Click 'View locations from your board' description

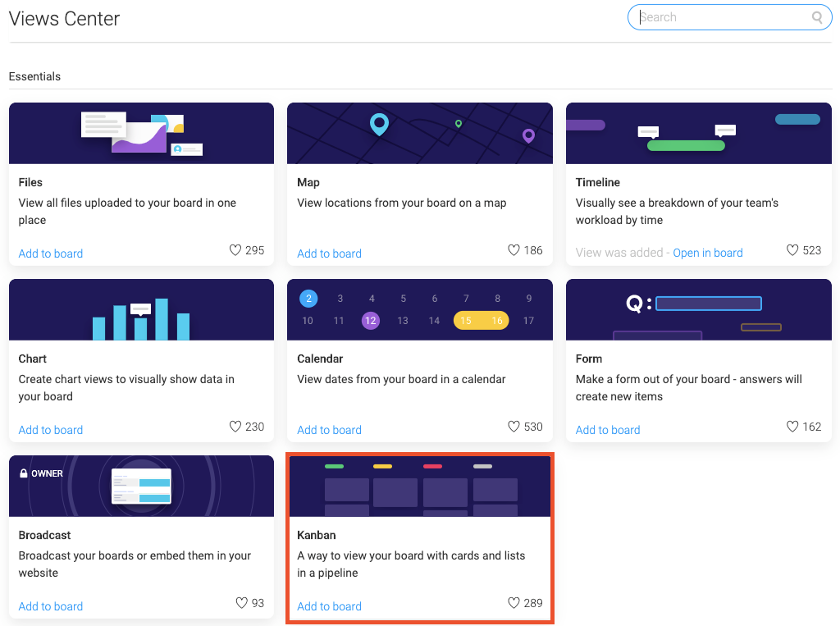pos(402,203)
